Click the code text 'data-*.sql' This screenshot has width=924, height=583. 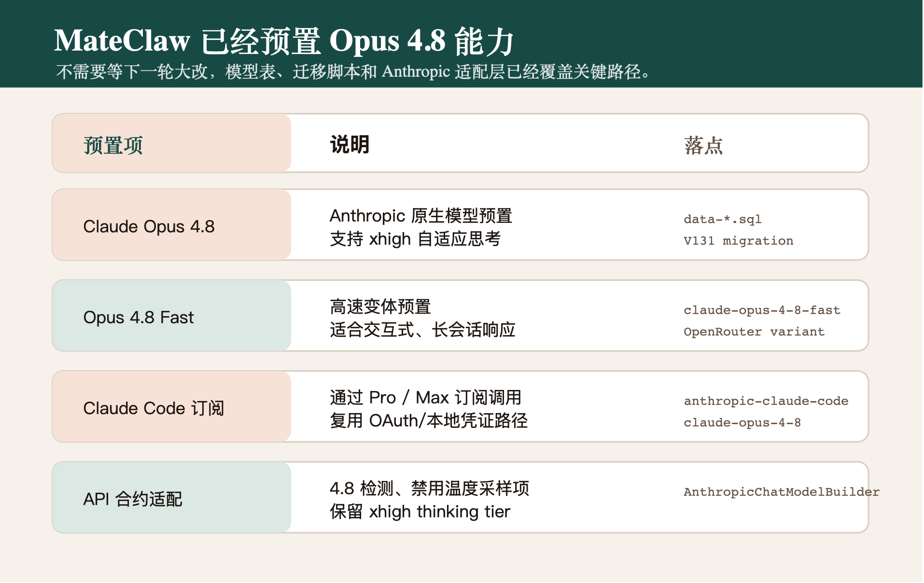(723, 219)
